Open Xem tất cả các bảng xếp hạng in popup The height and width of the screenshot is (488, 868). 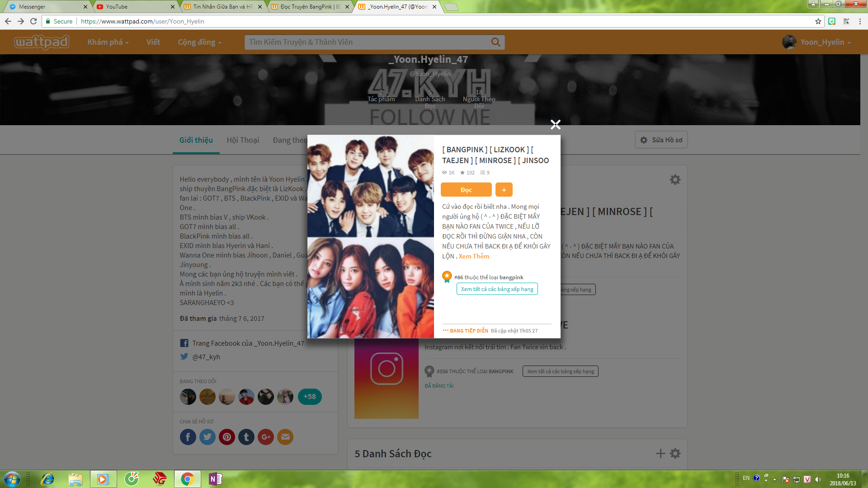coord(497,289)
